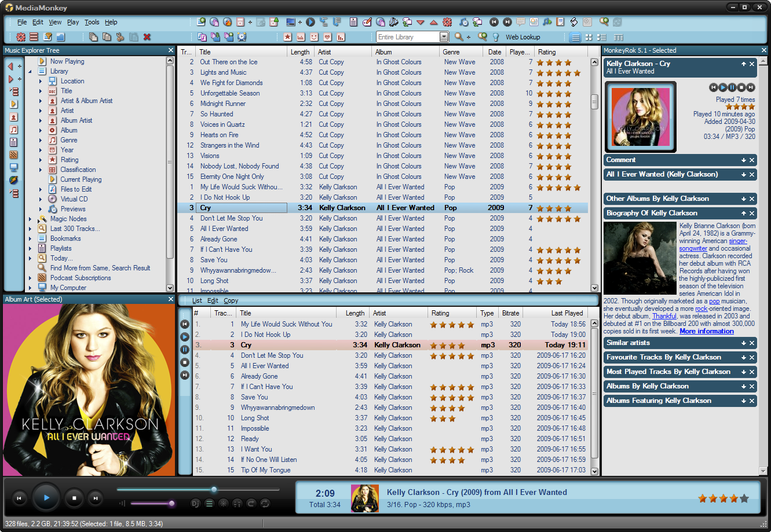
Task: Open the Entire Library dropdown
Action: tap(444, 37)
